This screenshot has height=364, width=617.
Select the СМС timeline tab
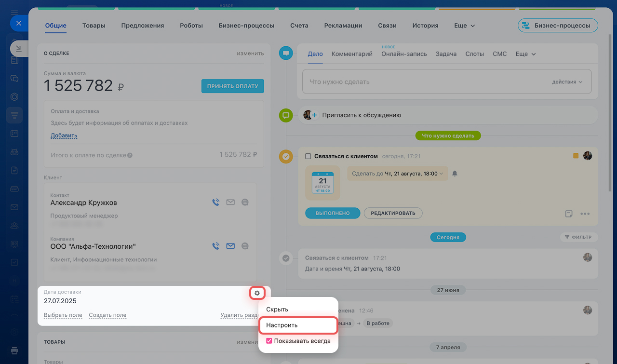click(x=500, y=54)
